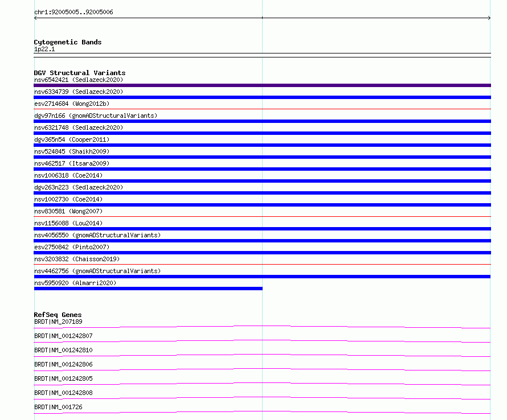Open variant dgv365n54 (Cooper2011)
This screenshot has height=420, width=507.
coord(72,139)
